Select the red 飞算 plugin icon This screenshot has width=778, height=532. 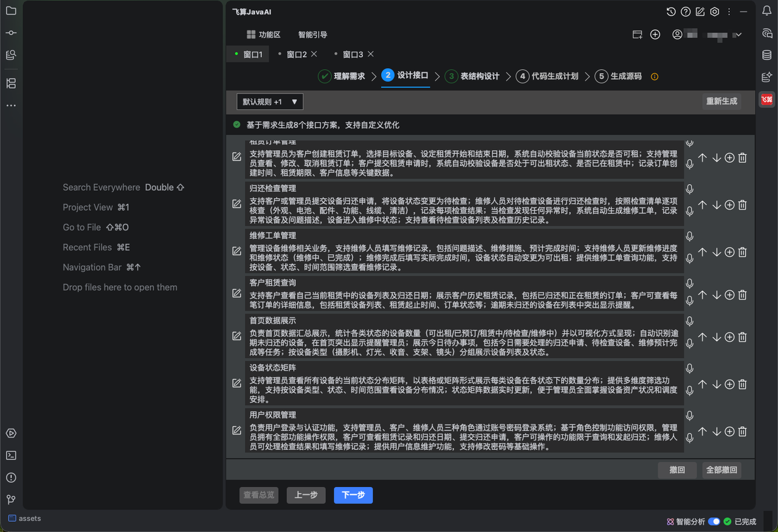pos(767,99)
